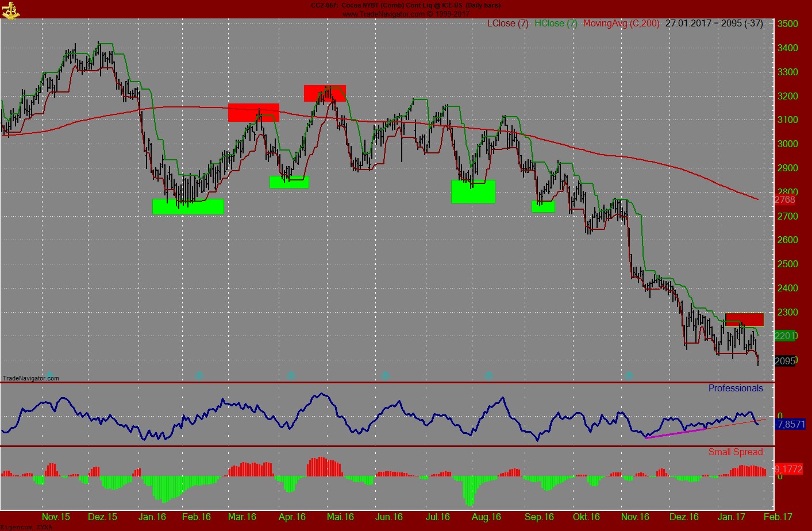Click the red signal box near May 2016 peak
This screenshot has width=812, height=531.
click(325, 94)
